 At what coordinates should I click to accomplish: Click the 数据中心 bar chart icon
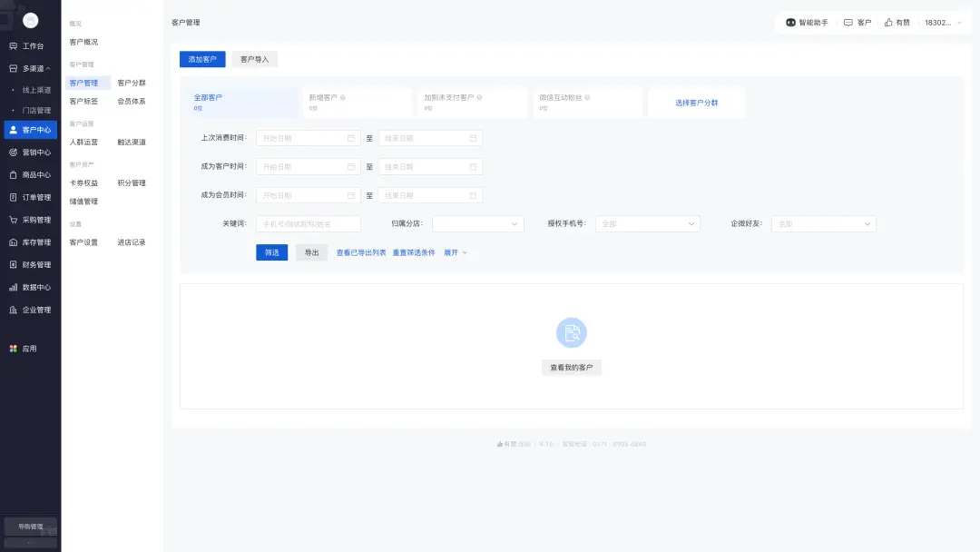[x=14, y=287]
